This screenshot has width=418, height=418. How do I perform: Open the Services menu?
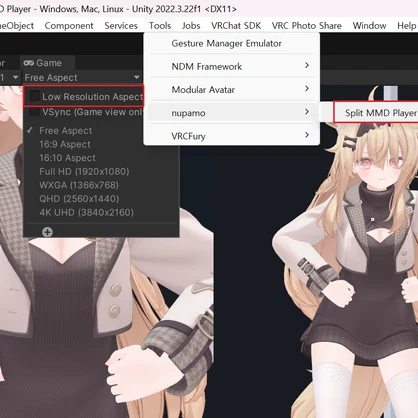tap(121, 26)
